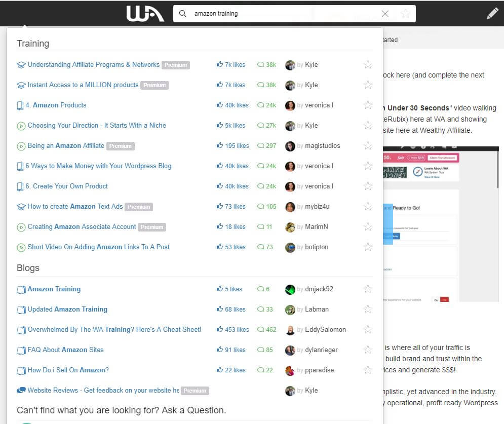Star the Short Video On Adding Amazon Links result
The image size is (504, 424).
click(x=368, y=247)
